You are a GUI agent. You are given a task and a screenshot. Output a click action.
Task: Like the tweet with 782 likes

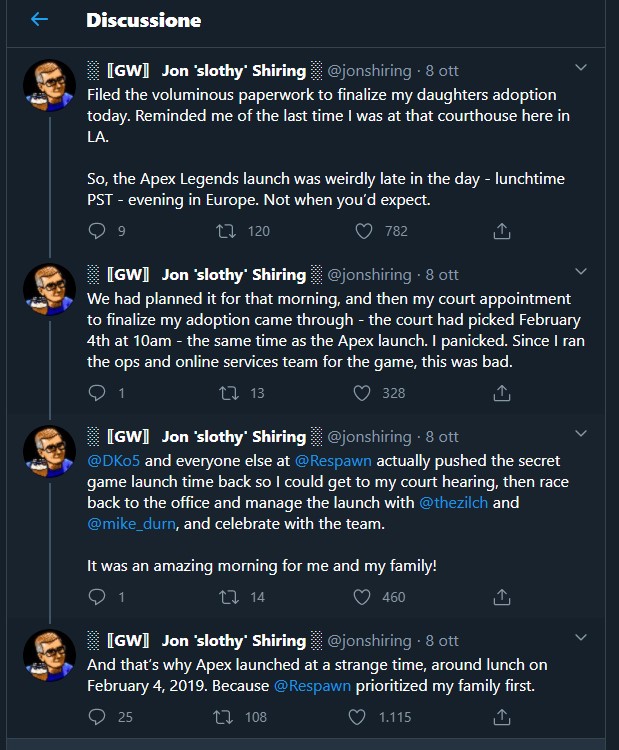coord(365,231)
